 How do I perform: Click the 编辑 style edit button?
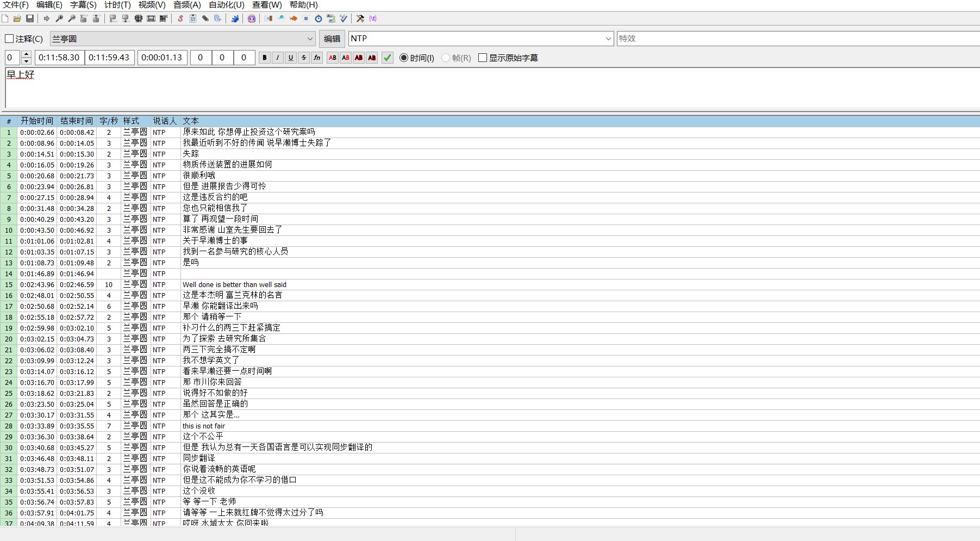coord(332,39)
